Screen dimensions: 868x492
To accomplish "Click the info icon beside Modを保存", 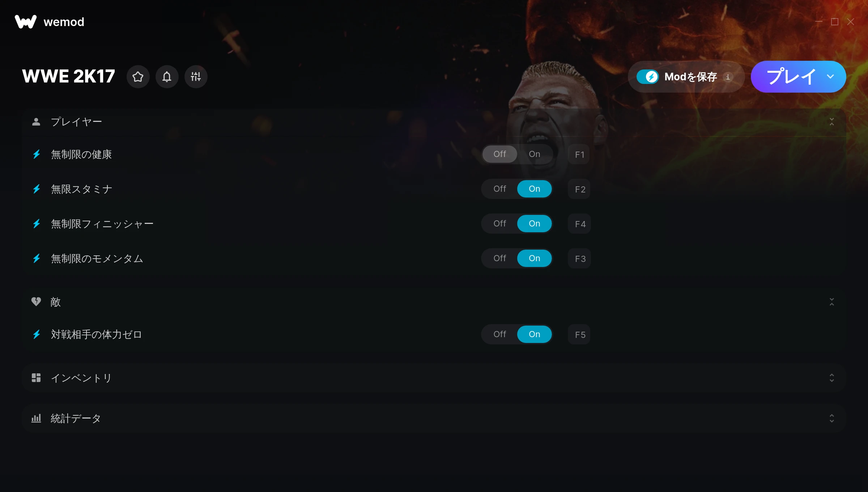I will pos(728,77).
